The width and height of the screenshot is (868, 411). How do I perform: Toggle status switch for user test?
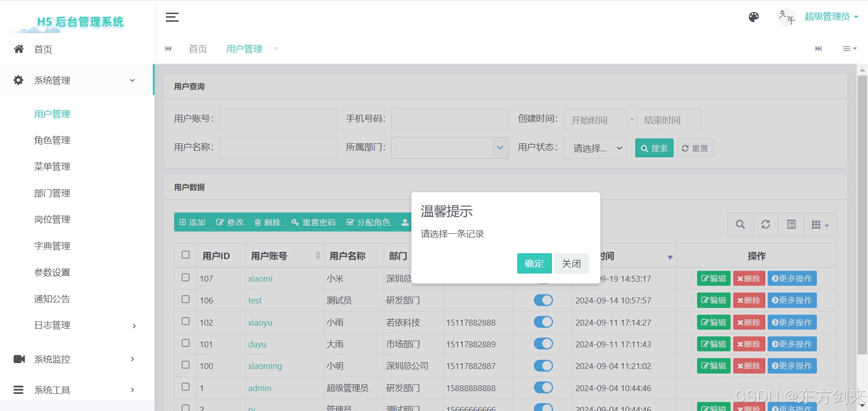point(543,300)
